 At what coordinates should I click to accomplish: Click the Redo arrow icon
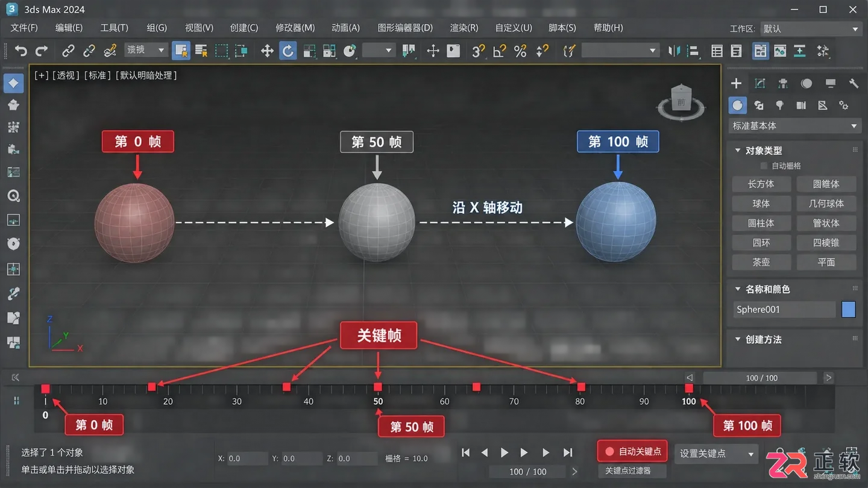pyautogui.click(x=42, y=51)
